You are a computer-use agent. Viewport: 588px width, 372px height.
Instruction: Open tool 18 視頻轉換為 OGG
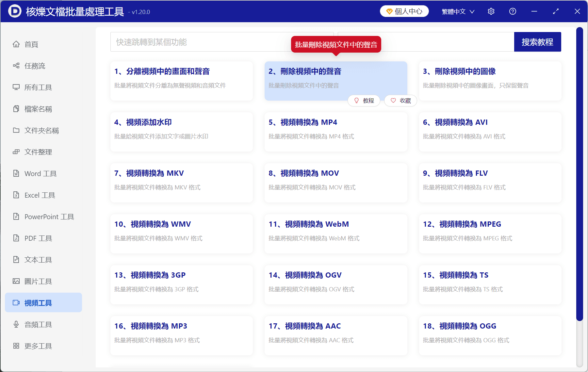pos(490,336)
